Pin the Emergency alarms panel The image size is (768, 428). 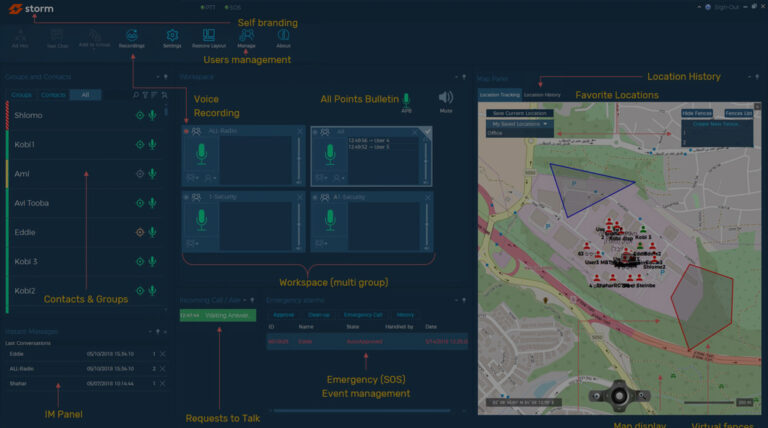point(464,300)
